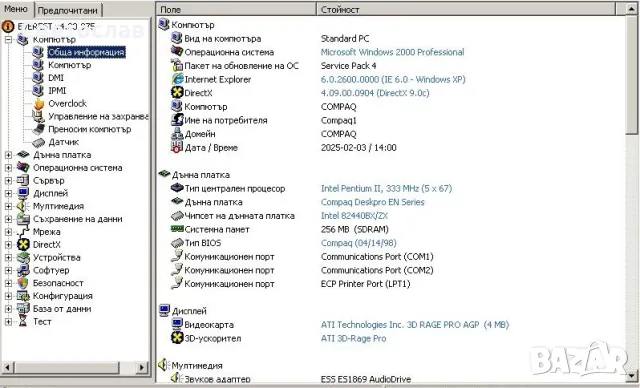The width and height of the screenshot is (640, 388).
Task: Open the Internet Explorer version 6.0.2600.0000 link
Action: point(393,80)
